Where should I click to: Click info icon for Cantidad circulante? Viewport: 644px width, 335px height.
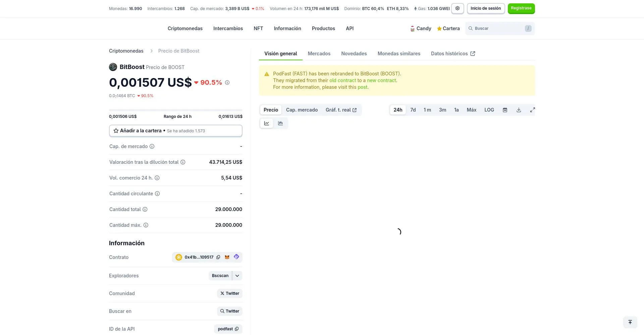(157, 194)
